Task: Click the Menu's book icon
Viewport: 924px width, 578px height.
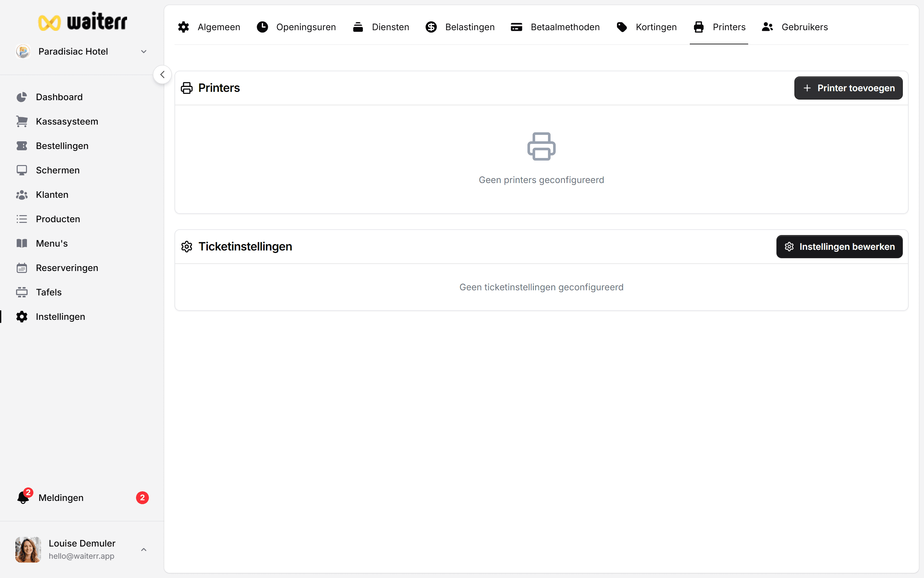Action: tap(22, 243)
